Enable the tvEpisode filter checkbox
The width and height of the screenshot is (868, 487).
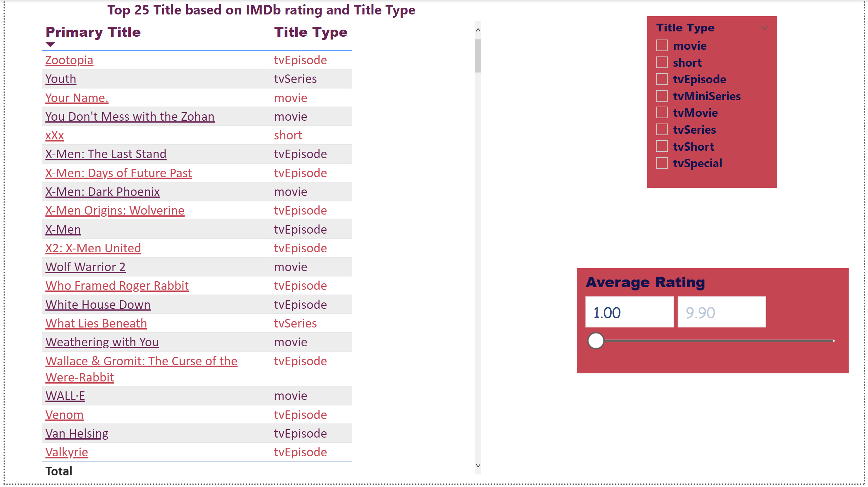(662, 79)
